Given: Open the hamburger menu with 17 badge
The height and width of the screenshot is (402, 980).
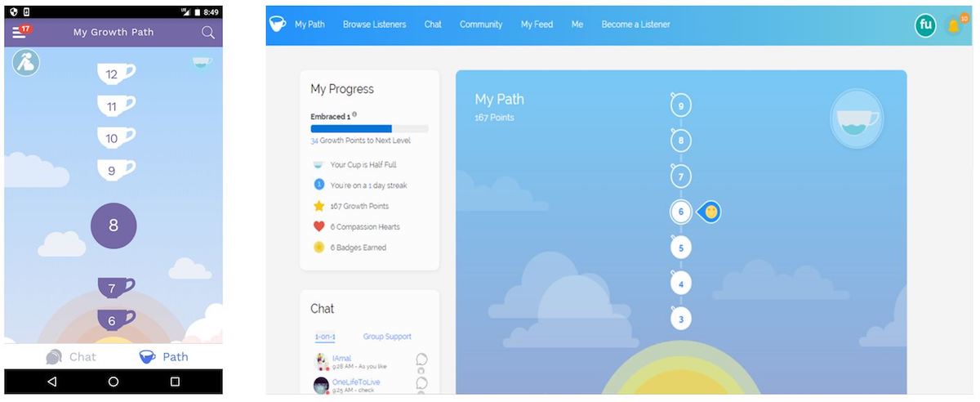Looking at the screenshot, I should click(20, 33).
